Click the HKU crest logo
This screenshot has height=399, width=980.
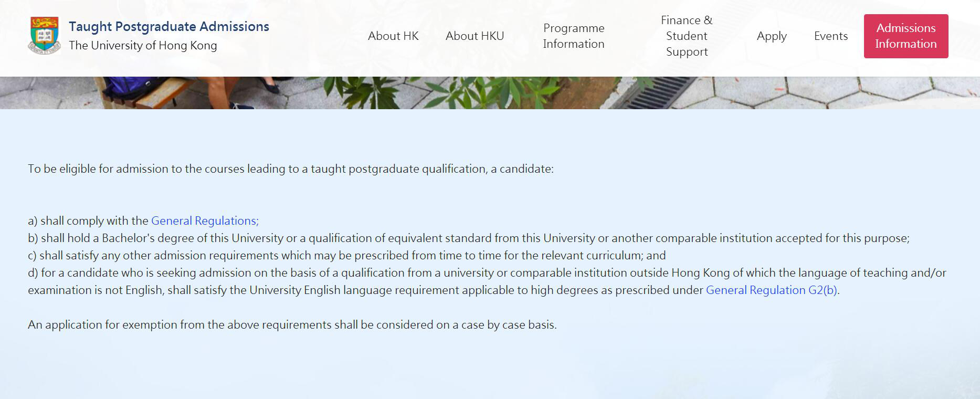click(44, 35)
